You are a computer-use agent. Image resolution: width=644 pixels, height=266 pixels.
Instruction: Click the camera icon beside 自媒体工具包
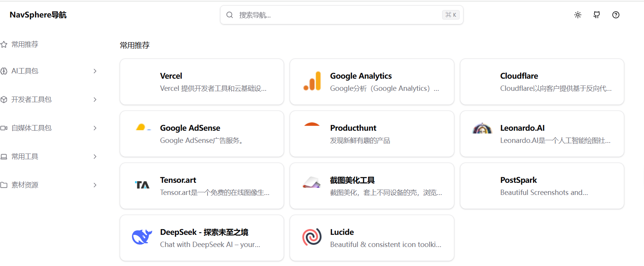[4, 128]
